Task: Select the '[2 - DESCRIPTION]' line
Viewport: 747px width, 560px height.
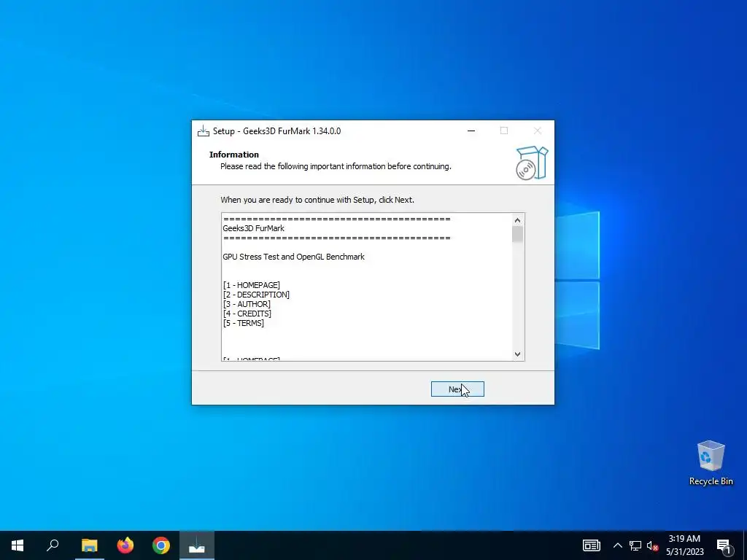Action: pyautogui.click(x=256, y=295)
